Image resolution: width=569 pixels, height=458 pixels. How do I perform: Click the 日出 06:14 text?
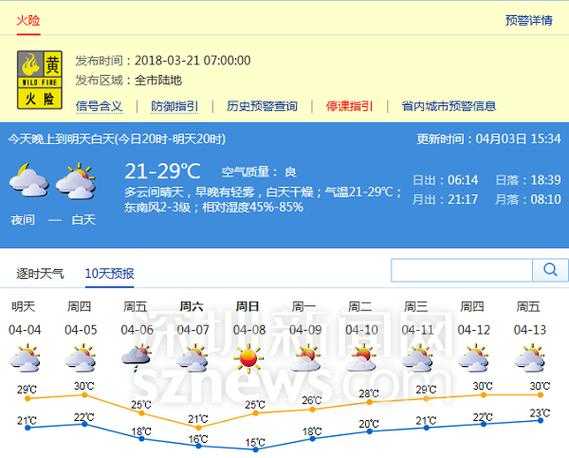(x=445, y=180)
